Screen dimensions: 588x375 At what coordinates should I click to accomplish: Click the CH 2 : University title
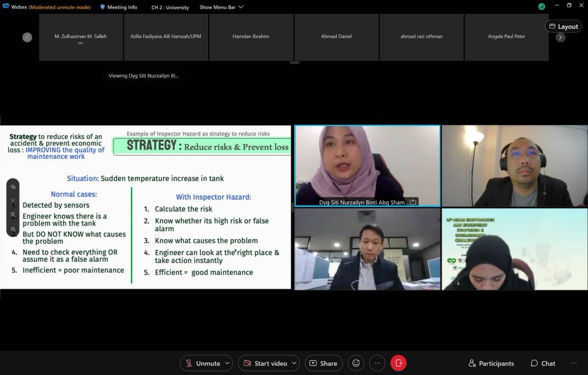click(170, 7)
